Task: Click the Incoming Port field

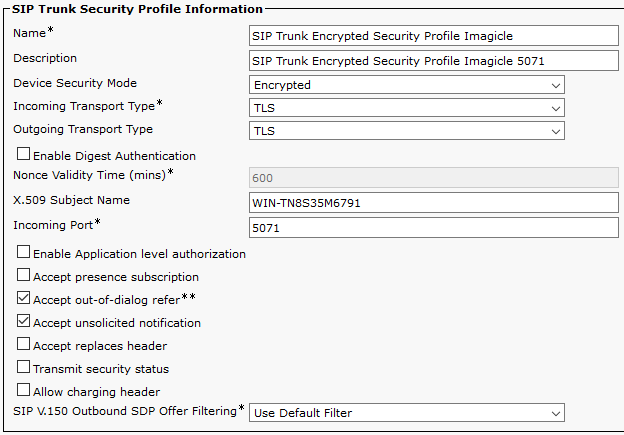Action: (433, 228)
